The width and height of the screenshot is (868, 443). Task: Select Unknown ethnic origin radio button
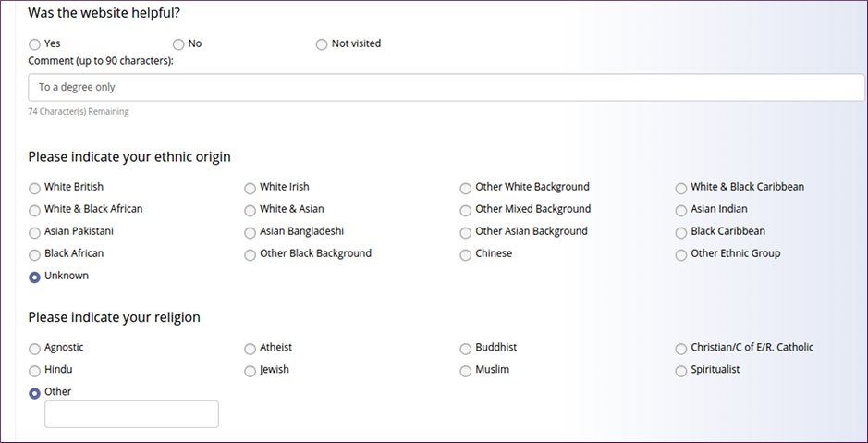point(34,277)
